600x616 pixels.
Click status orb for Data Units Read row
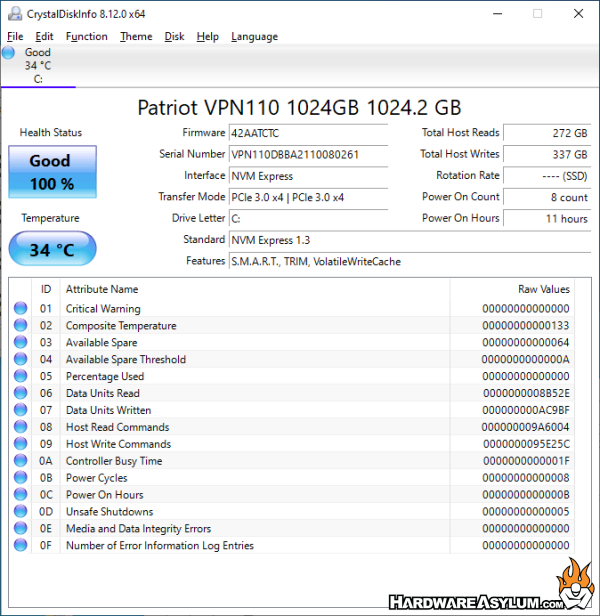20,393
